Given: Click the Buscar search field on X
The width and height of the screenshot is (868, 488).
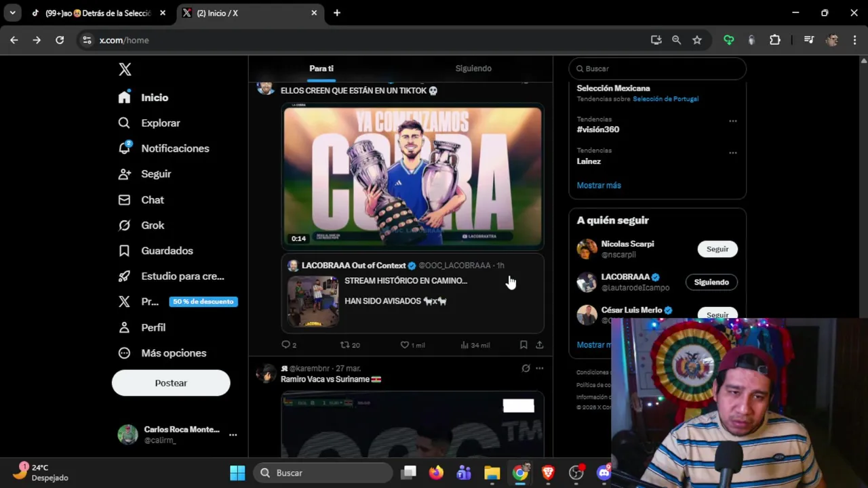Looking at the screenshot, I should click(x=657, y=68).
